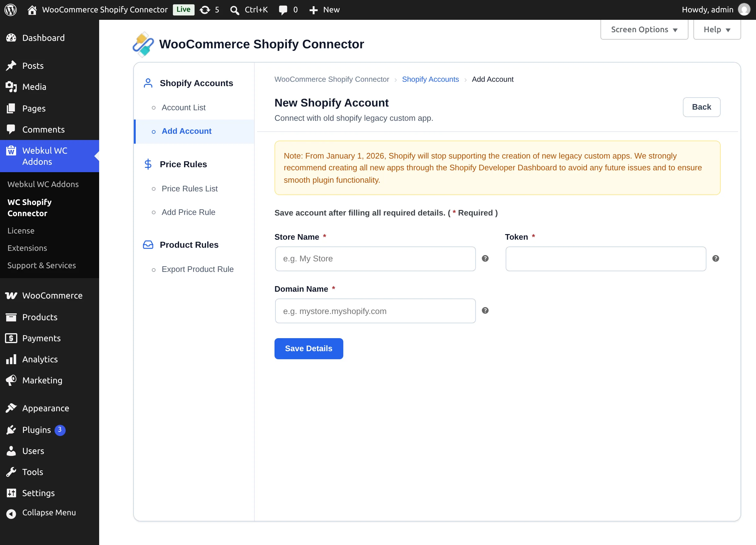Open the site home icon
The image size is (756, 545).
pyautogui.click(x=32, y=10)
